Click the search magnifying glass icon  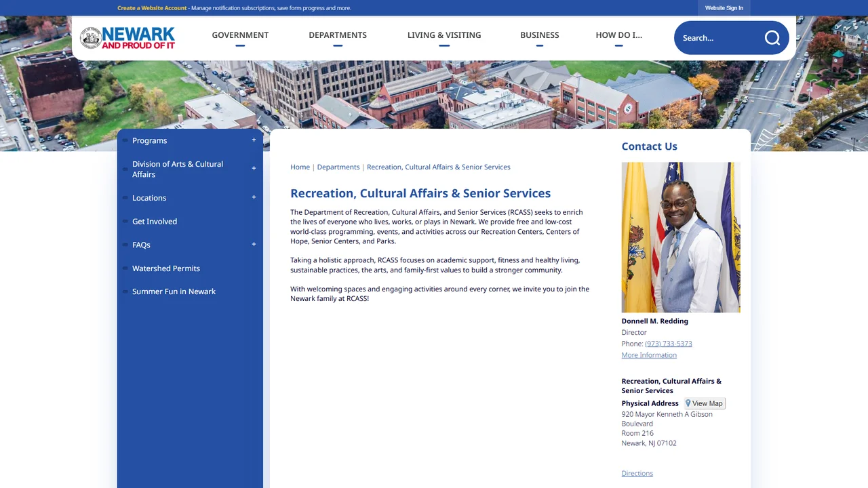tap(772, 38)
